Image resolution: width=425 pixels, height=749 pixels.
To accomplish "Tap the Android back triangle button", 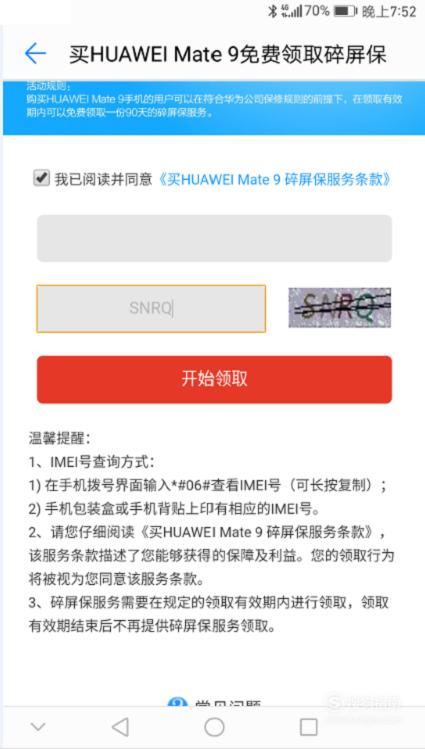I will [x=120, y=727].
